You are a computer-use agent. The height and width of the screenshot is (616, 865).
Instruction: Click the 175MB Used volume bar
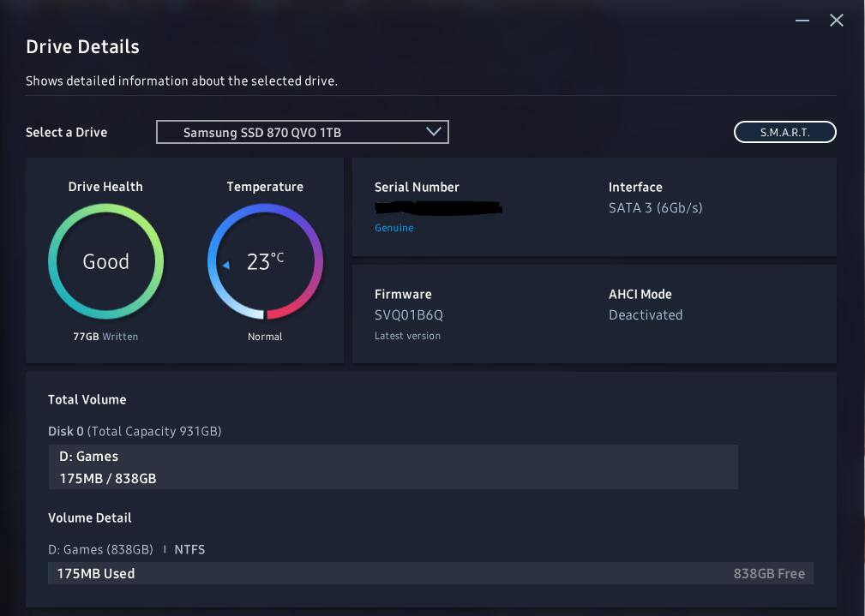click(430, 573)
